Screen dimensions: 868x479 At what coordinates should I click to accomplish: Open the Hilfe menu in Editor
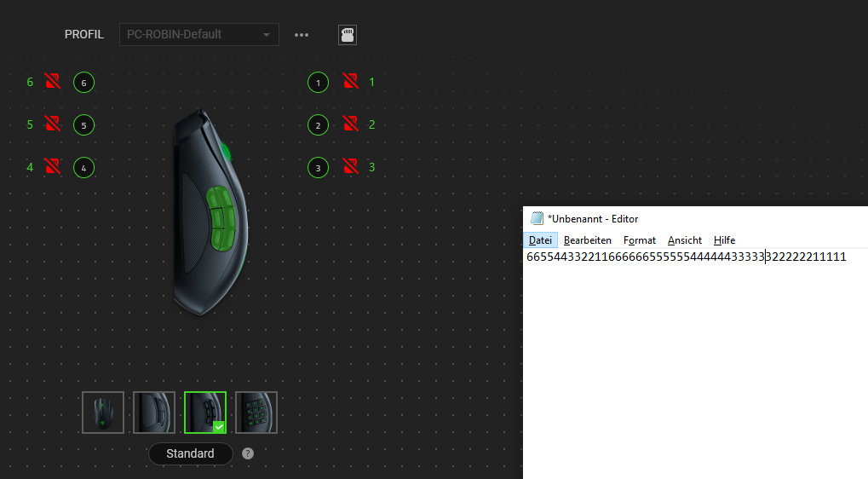[724, 240]
